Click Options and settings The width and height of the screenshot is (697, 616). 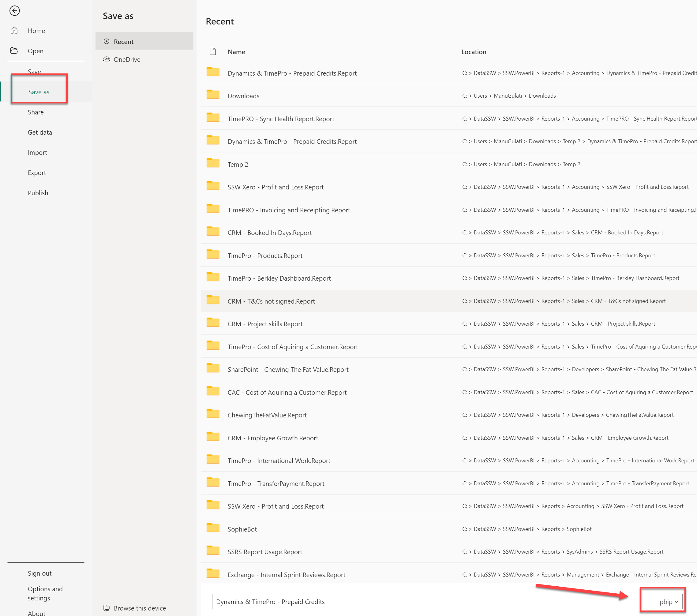click(x=45, y=593)
